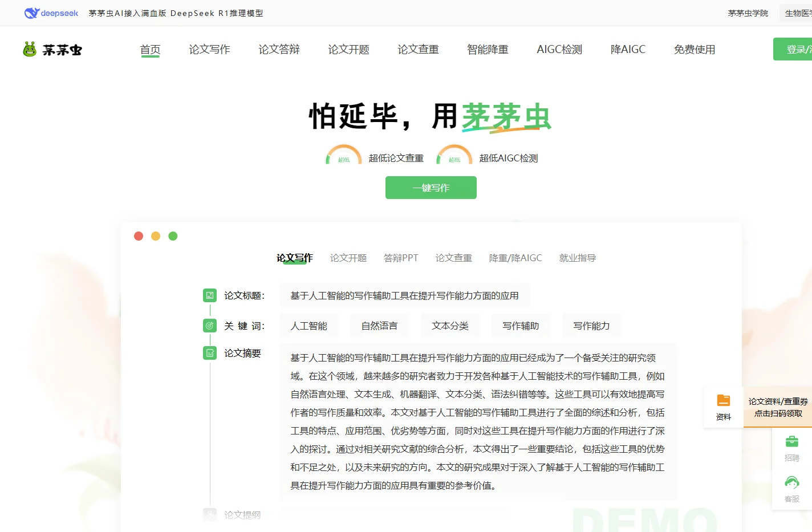The image size is (812, 532).
Task: Open the 茅茅虫 bug logo homepage
Action: coord(52,50)
